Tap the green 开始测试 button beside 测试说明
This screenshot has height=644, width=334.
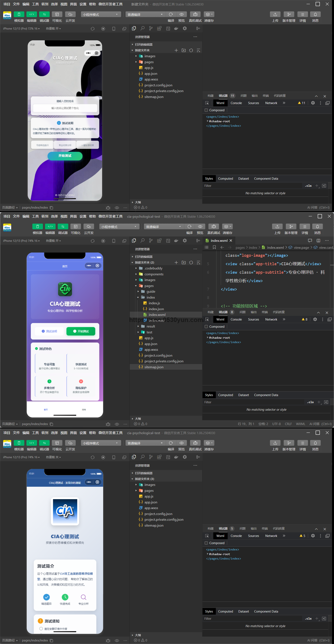click(x=81, y=331)
